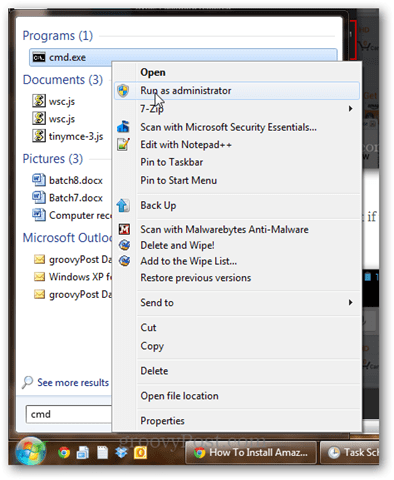
Task: Click the Microsoft Outlook group header
Action: coord(67,238)
